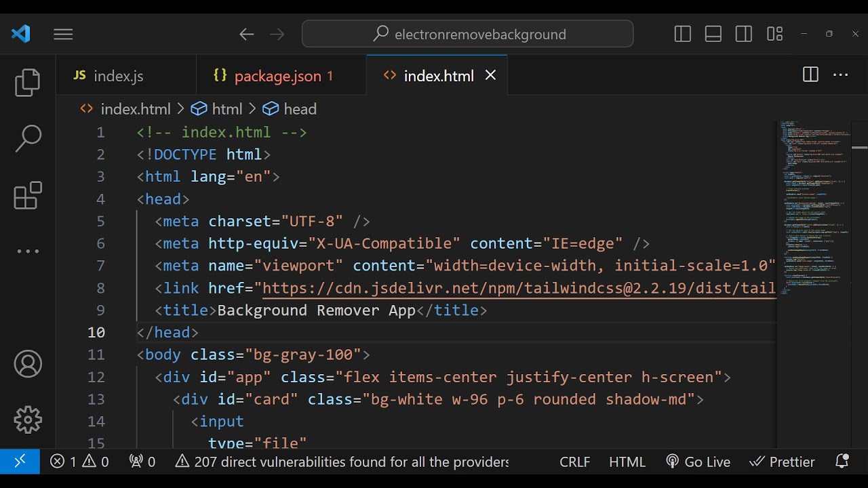Switch to the package.json tab

tap(277, 76)
